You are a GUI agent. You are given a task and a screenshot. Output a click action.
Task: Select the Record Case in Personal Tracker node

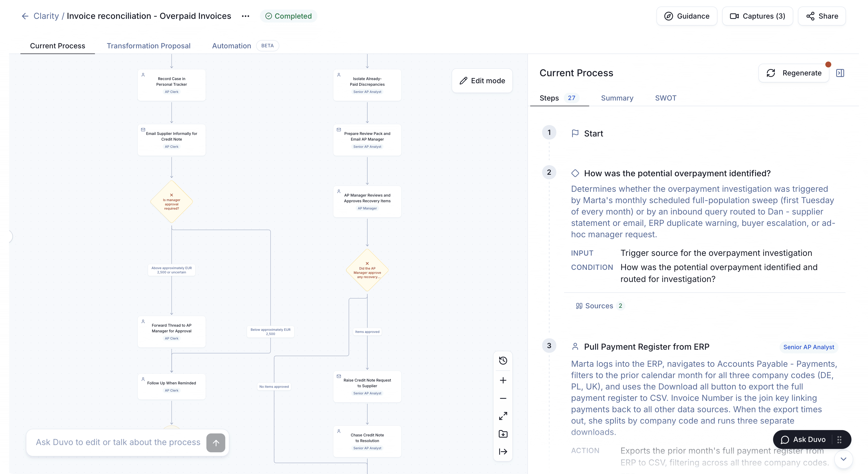171,85
